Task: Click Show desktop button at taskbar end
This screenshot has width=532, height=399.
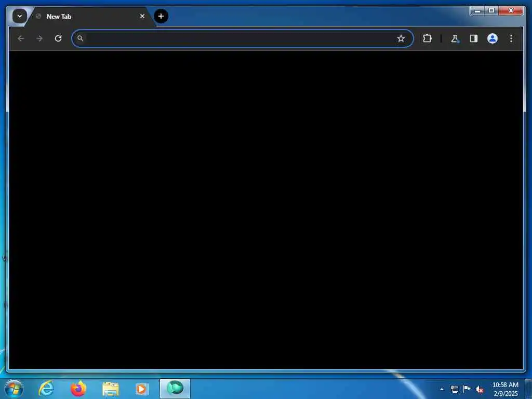Action: click(x=528, y=389)
